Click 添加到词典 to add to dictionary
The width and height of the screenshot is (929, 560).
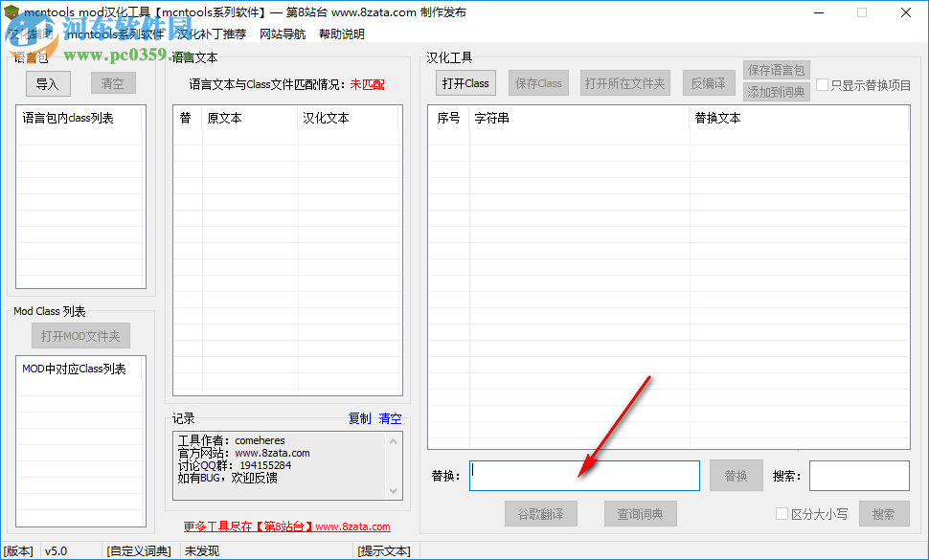tap(775, 92)
